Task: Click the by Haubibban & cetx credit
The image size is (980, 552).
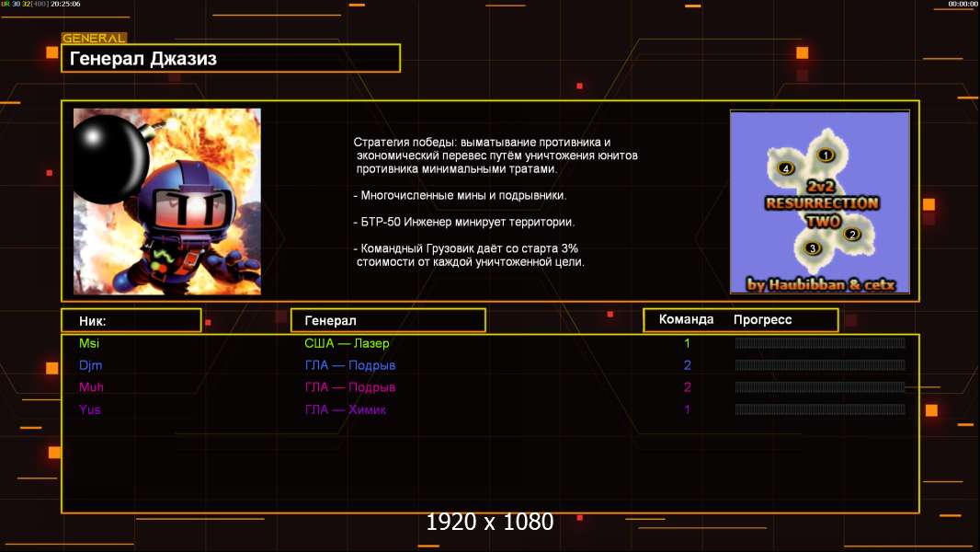Action: coord(821,284)
